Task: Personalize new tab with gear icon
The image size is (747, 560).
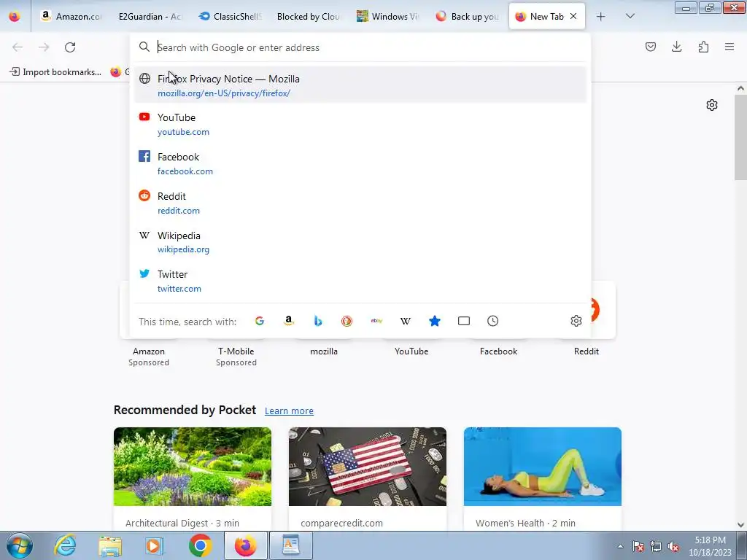Action: click(712, 105)
